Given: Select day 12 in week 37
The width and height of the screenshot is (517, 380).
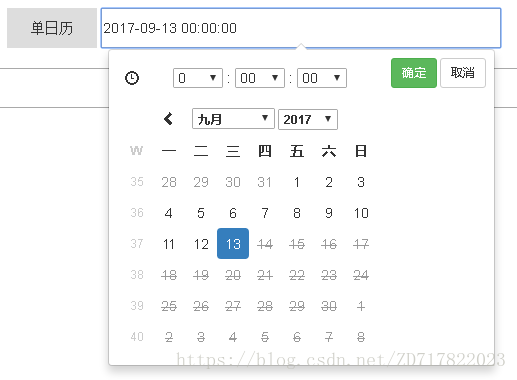Looking at the screenshot, I should (x=201, y=244).
